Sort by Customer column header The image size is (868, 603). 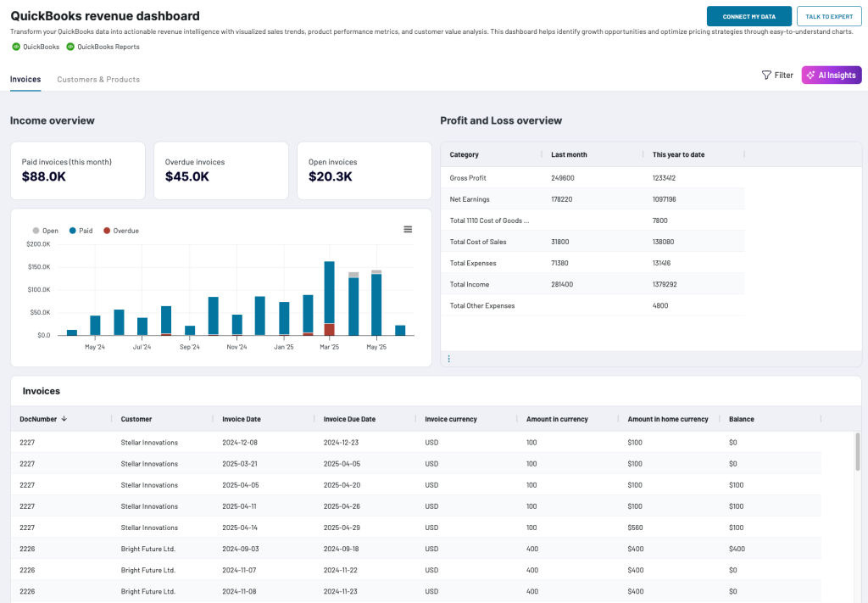[x=136, y=419]
